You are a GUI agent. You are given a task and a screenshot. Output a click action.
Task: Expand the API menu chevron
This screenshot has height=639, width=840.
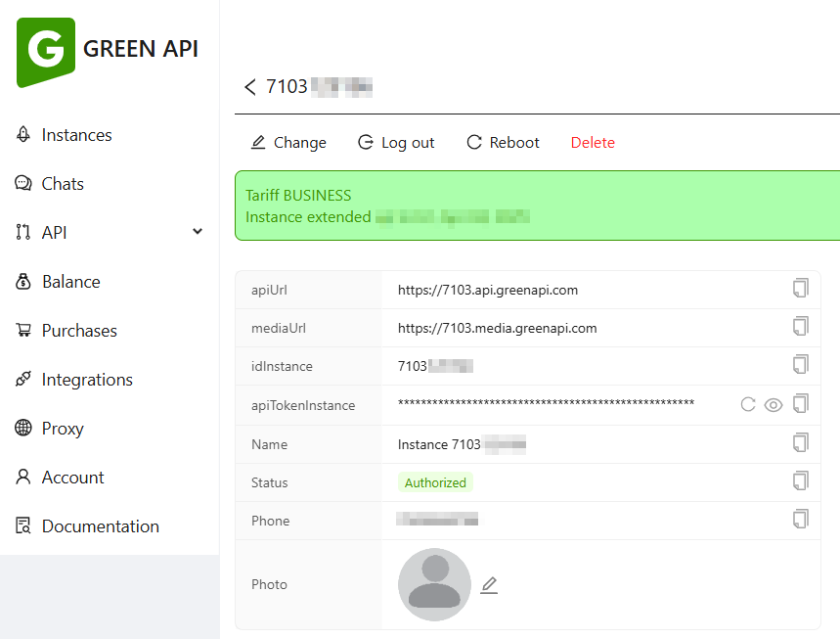click(x=198, y=232)
